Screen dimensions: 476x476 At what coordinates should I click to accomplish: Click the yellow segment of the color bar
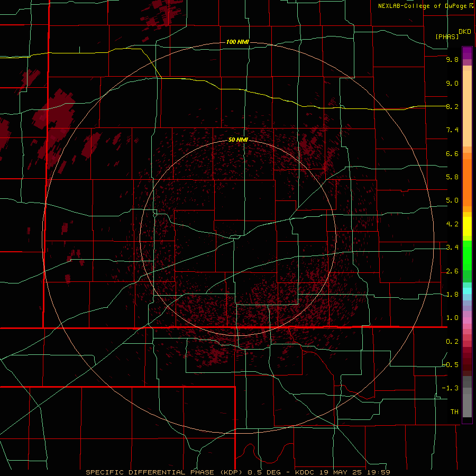[x=467, y=226]
